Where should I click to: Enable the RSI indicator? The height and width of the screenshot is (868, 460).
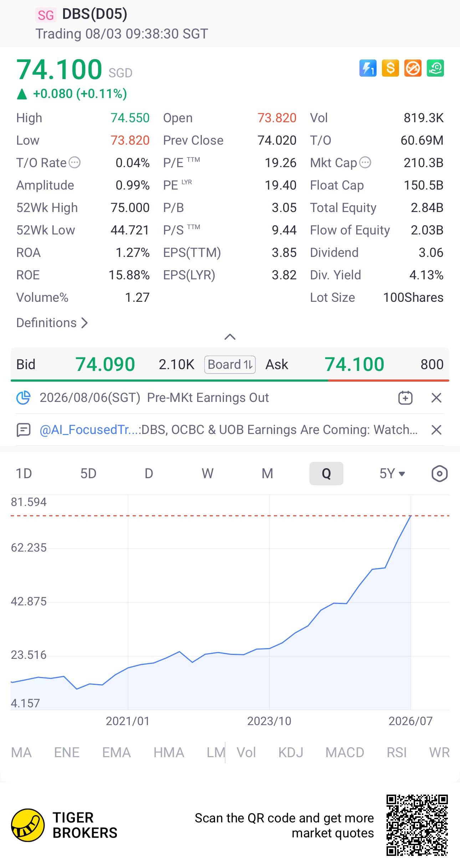(397, 753)
